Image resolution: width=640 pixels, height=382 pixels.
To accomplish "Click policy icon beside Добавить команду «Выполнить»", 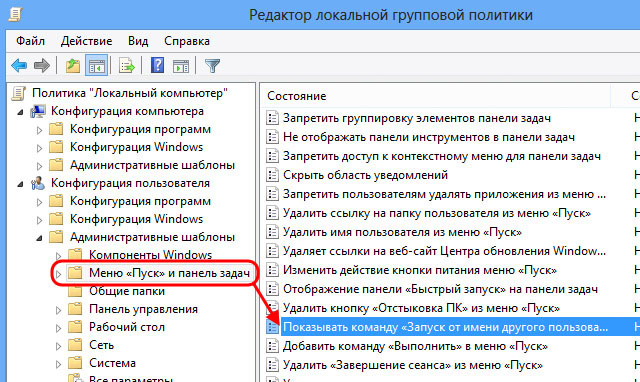I will [x=272, y=346].
